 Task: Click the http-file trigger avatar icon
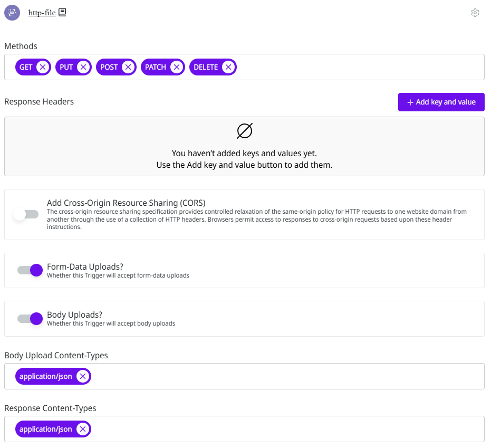pos(12,13)
